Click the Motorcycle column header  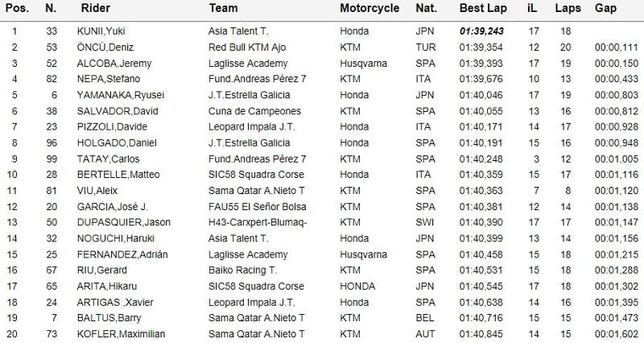point(369,8)
